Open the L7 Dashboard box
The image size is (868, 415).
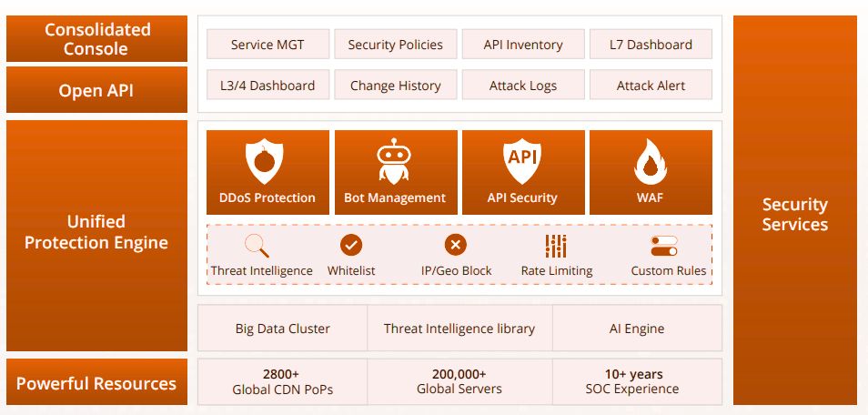(651, 45)
